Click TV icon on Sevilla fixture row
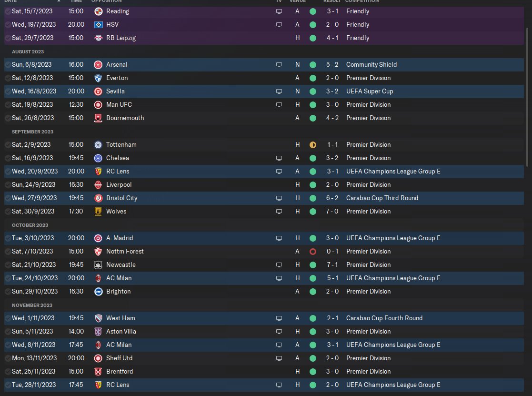Screen dimensions: 532x396 pyautogui.click(x=279, y=91)
